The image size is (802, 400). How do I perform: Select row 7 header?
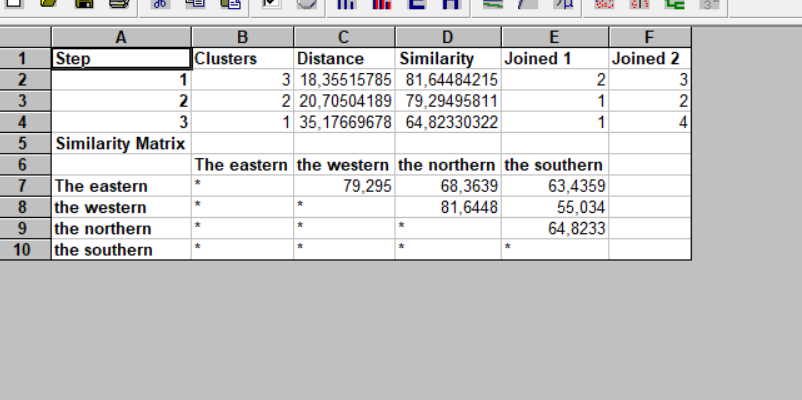(25, 186)
